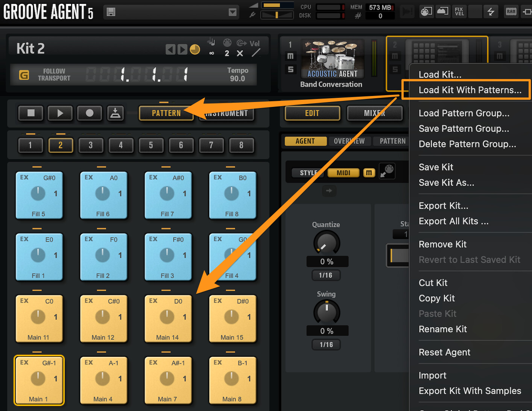Enable the FIX VEL fixed velocity mode

(x=459, y=11)
